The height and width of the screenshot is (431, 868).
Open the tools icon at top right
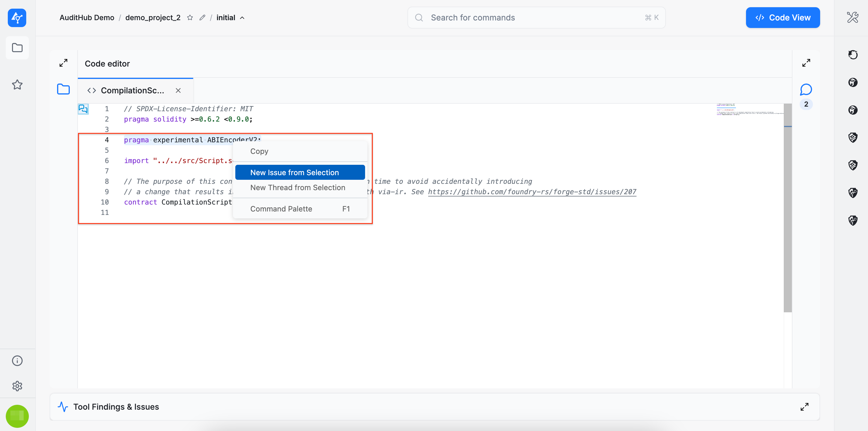coord(852,18)
